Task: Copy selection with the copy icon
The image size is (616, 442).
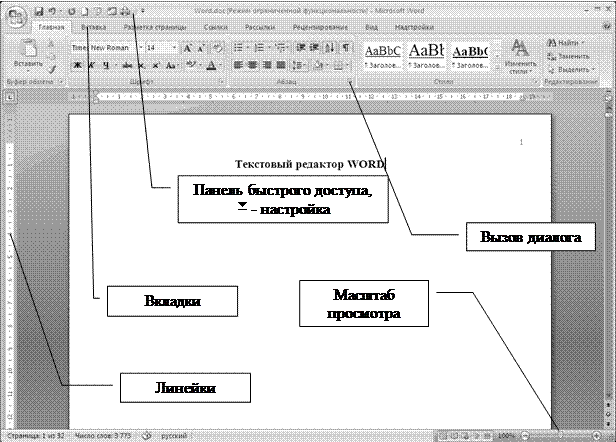Action: 51,57
